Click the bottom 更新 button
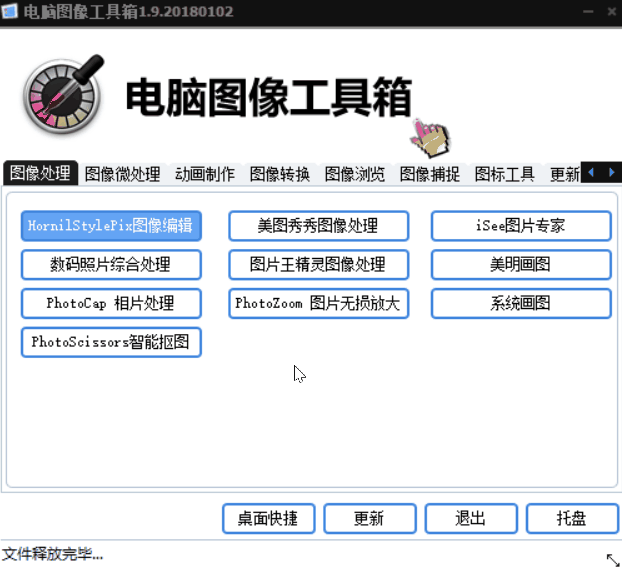 (x=370, y=518)
